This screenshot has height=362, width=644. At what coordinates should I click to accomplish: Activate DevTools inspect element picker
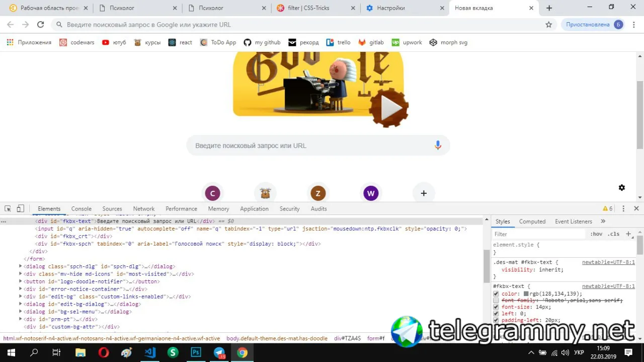click(8, 208)
